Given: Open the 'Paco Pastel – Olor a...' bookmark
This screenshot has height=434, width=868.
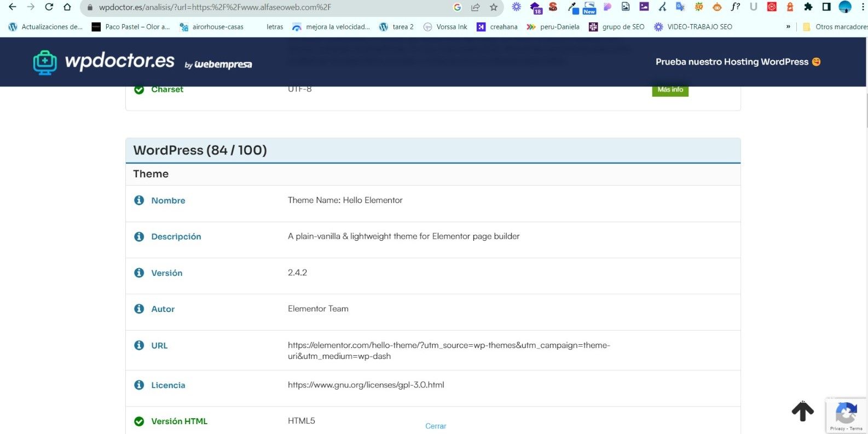Looking at the screenshot, I should coord(131,27).
